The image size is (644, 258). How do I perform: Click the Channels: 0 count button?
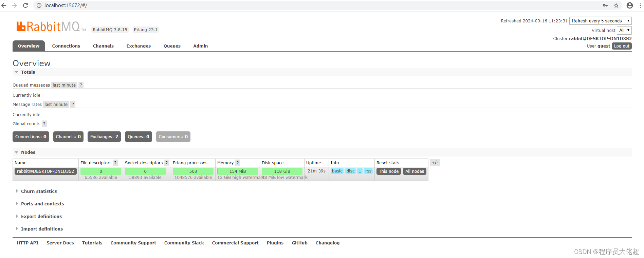tap(68, 137)
